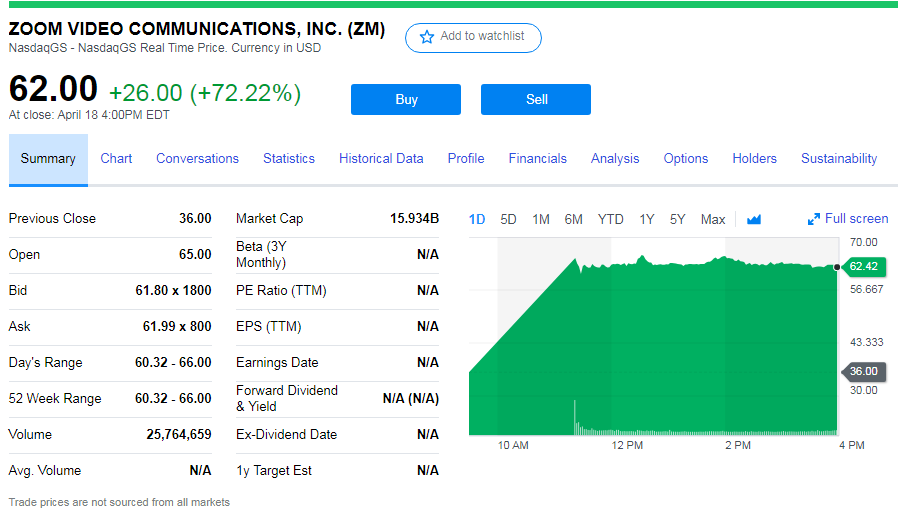Select the 1D chart range
Screen dimensions: 898x519
click(x=477, y=219)
